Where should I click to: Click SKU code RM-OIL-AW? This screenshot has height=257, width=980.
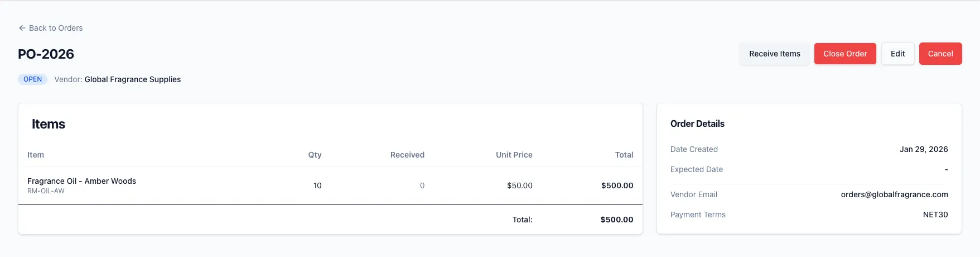46,191
